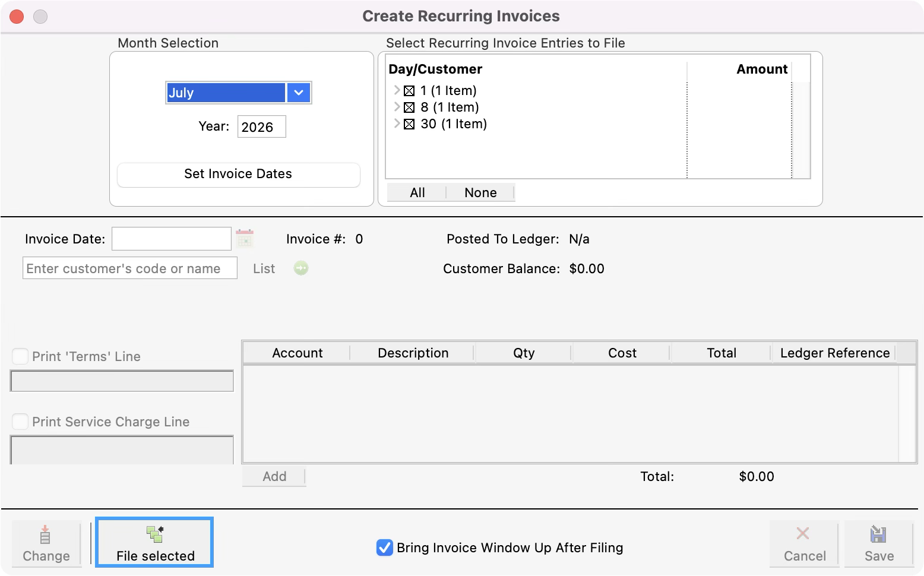
Task: Click the Day/Customer column header
Action: (536, 69)
